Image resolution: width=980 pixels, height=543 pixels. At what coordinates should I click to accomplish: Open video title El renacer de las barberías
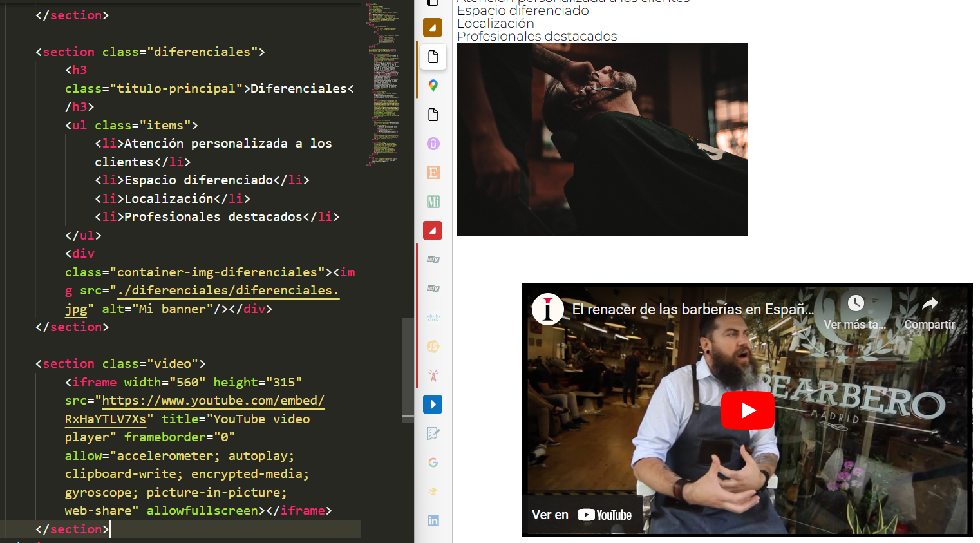(693, 310)
